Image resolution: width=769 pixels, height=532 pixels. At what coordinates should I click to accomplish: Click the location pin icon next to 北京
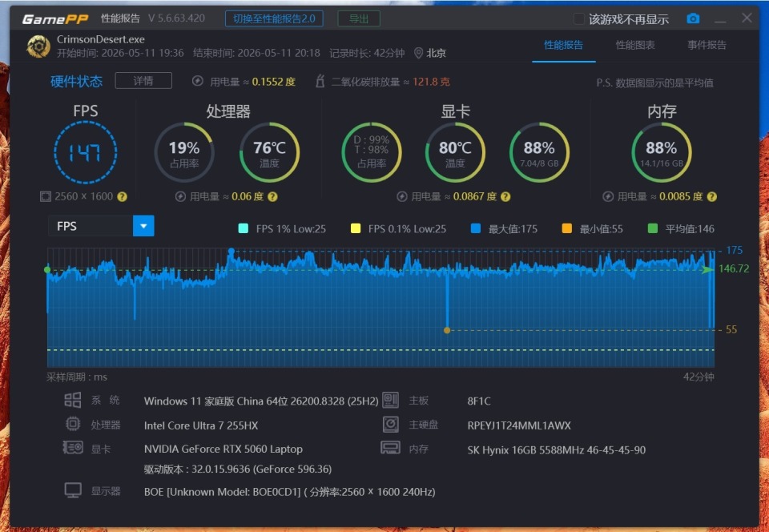418,53
